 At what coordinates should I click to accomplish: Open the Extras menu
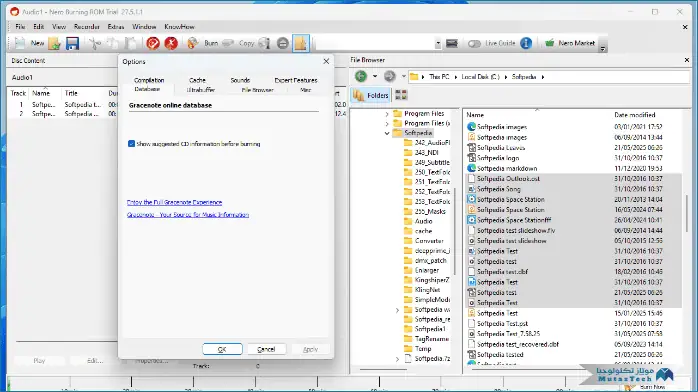pyautogui.click(x=115, y=27)
